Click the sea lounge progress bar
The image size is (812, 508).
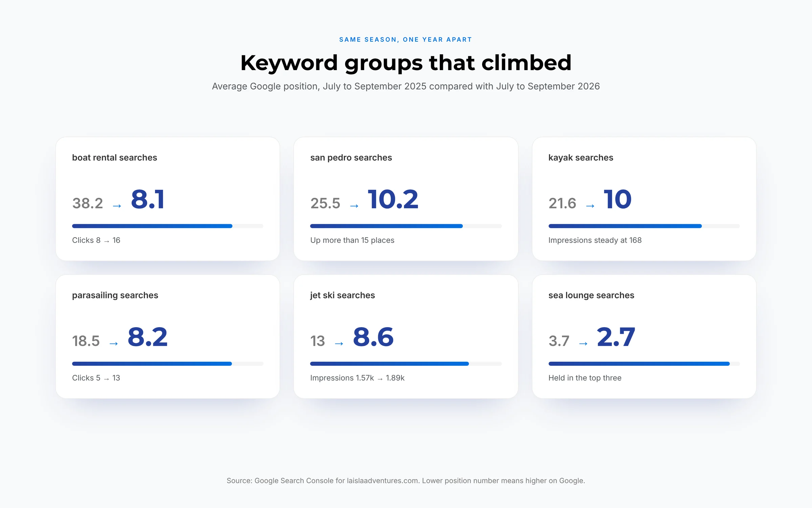coord(644,364)
